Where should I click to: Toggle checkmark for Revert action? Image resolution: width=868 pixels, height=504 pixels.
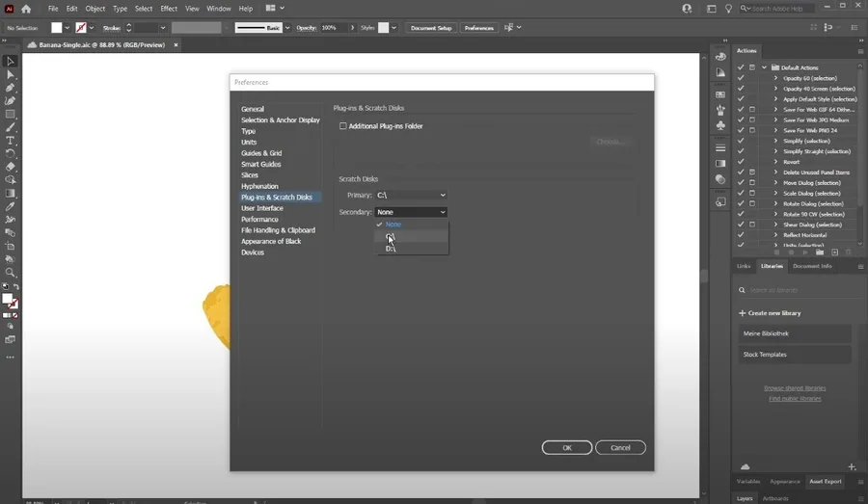[741, 162]
